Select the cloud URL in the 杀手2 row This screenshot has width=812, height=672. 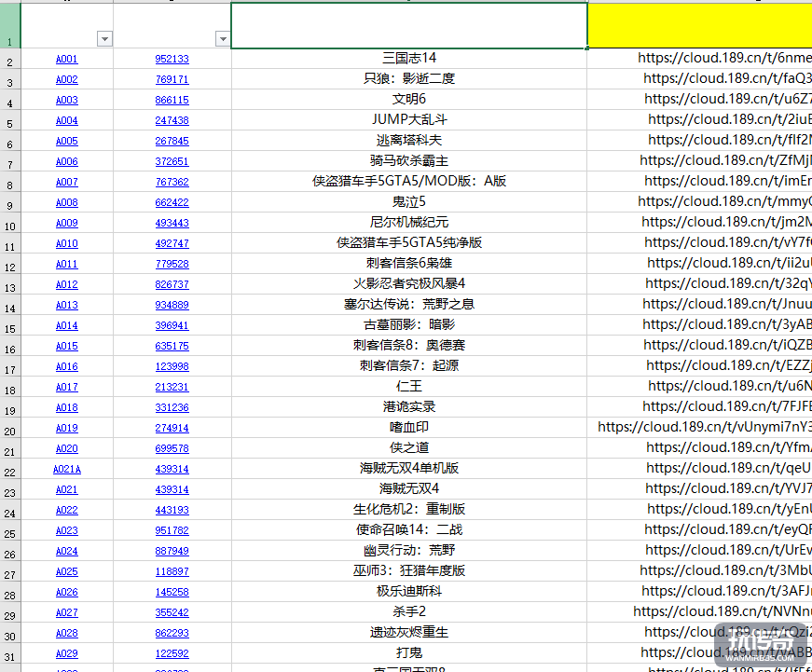coord(723,611)
